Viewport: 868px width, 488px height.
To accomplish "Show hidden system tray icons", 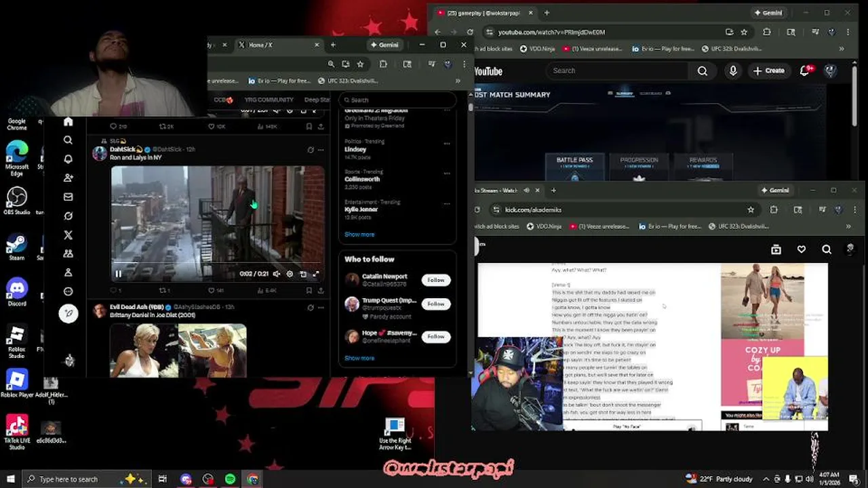I will coord(766,479).
